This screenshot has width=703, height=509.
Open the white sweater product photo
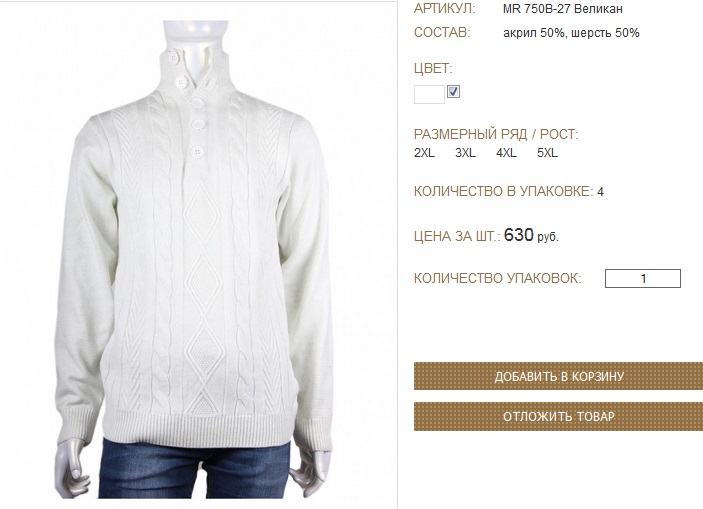198,256
